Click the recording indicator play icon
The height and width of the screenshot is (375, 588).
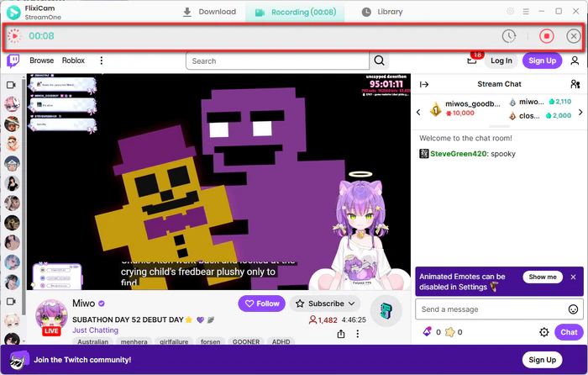[x=14, y=36]
